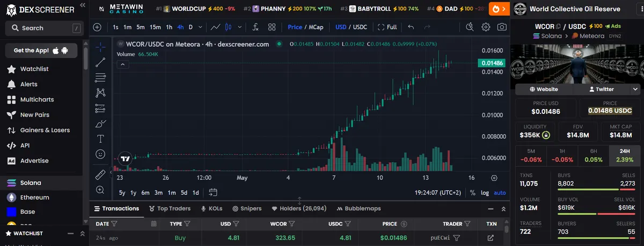644x246 pixels.
Task: Open the indicators fx menu
Action: point(256,27)
